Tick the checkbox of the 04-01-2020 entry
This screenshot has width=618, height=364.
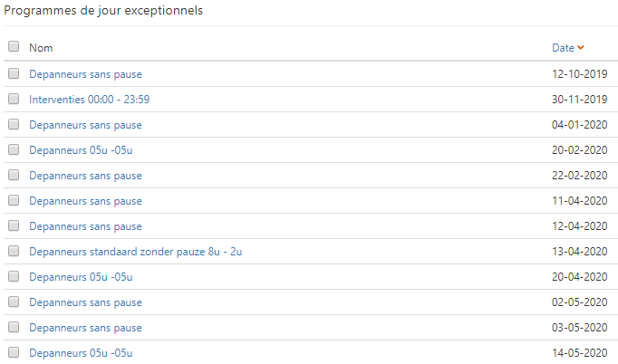click(14, 124)
